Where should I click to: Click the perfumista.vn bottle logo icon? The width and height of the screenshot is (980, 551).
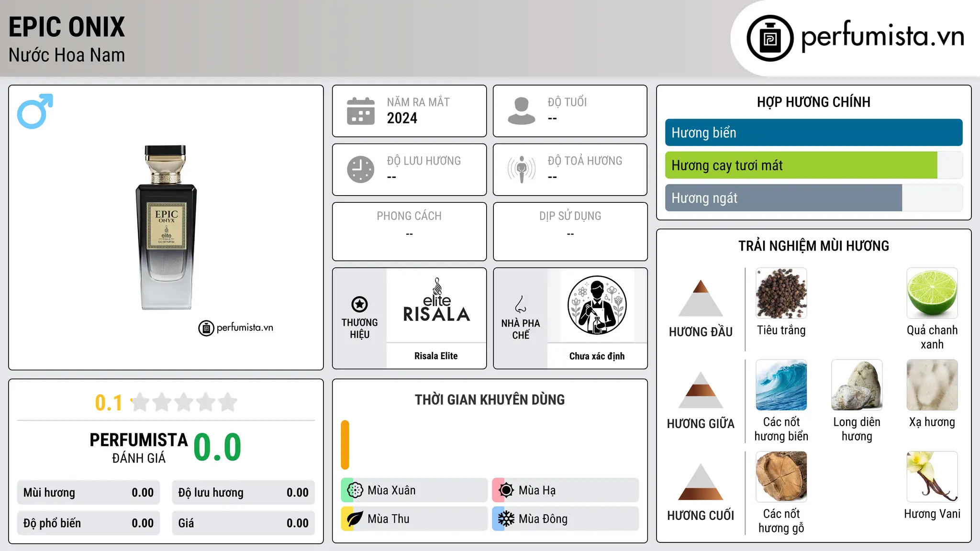point(770,38)
